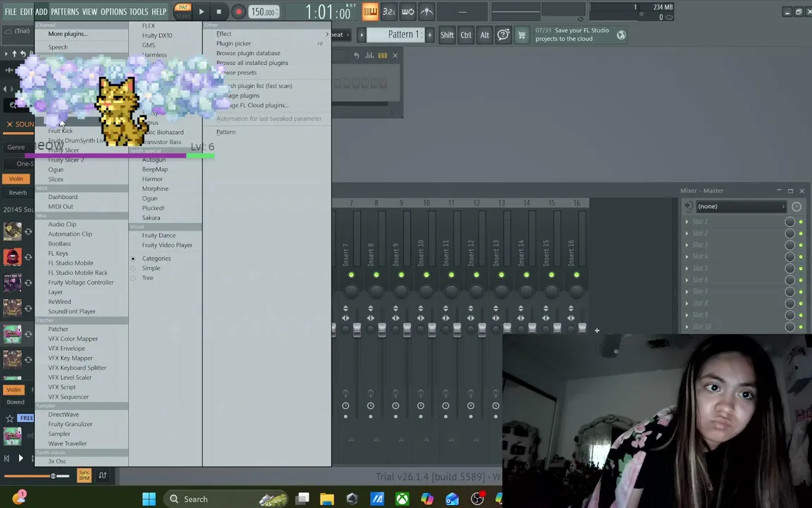Open File Explorer from the taskbar
This screenshot has height=508, width=812.
(327, 499)
